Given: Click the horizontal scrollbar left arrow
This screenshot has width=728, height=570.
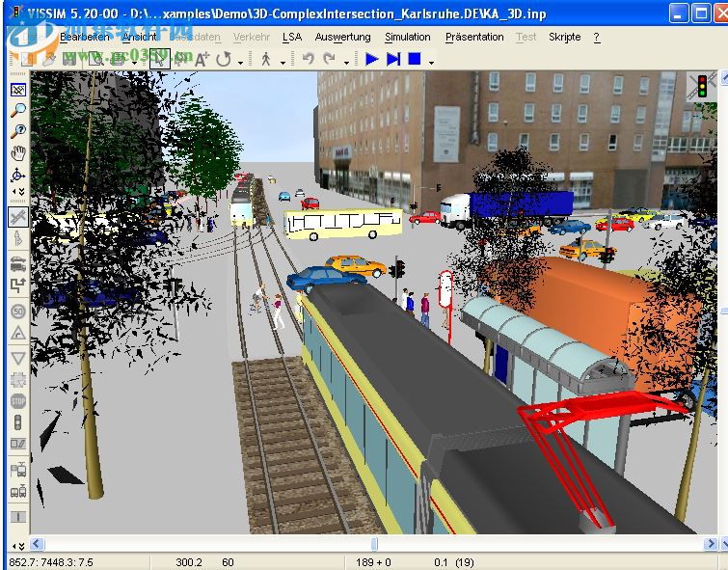Looking at the screenshot, I should [x=38, y=544].
